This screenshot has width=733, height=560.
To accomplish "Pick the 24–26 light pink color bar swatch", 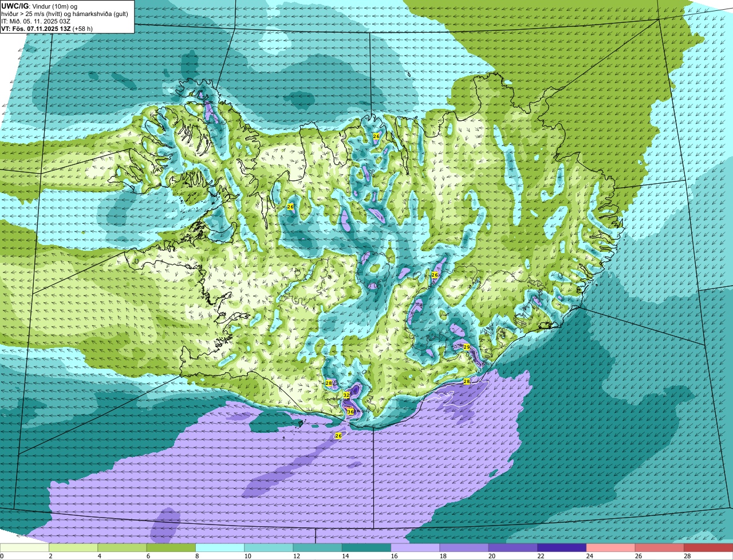I will point(610,548).
